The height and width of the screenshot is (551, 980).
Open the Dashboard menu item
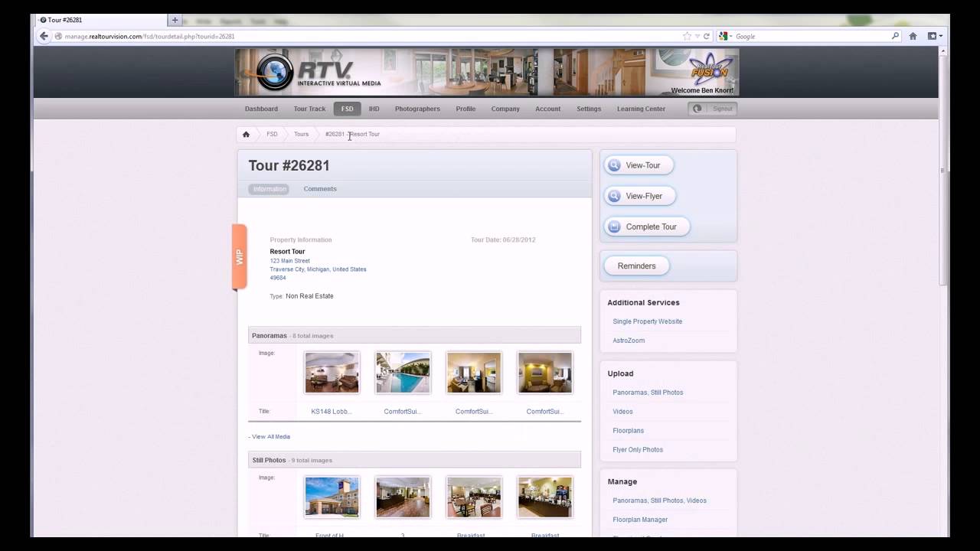pyautogui.click(x=261, y=109)
